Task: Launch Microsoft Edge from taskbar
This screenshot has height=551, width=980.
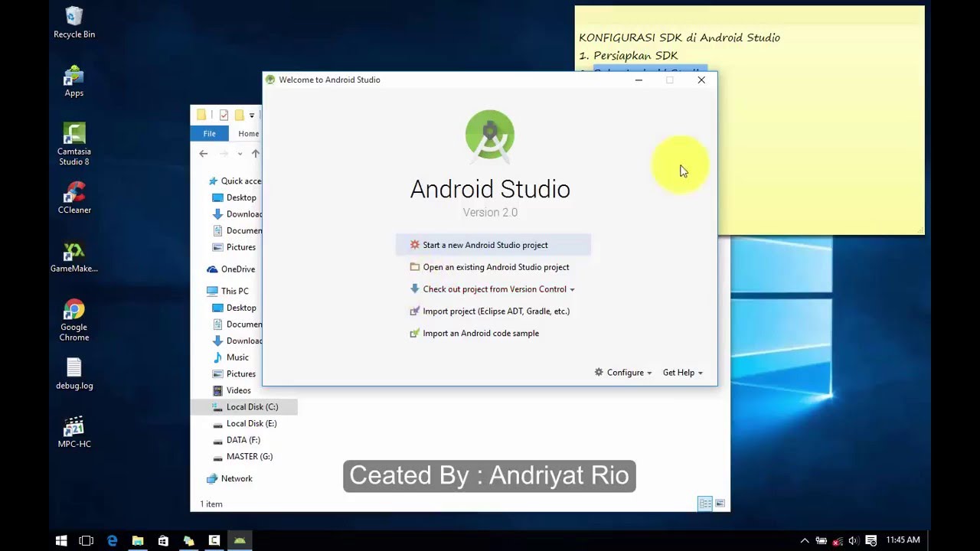Action: point(113,540)
